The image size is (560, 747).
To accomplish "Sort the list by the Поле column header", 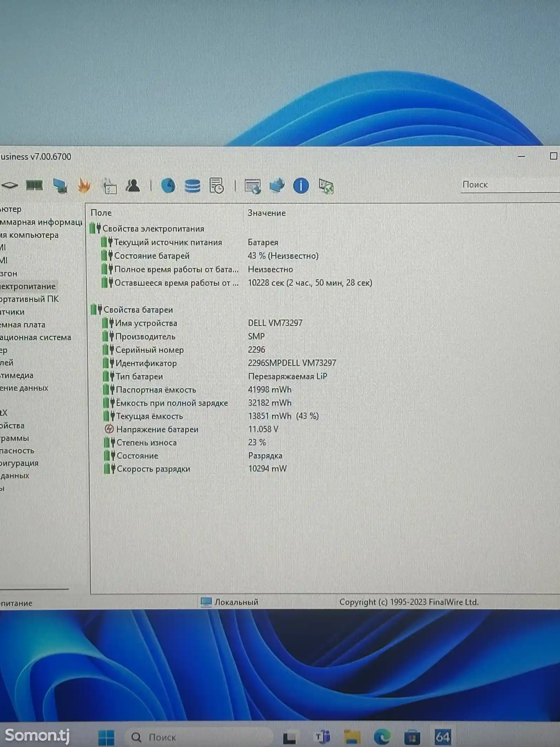I will [x=101, y=213].
